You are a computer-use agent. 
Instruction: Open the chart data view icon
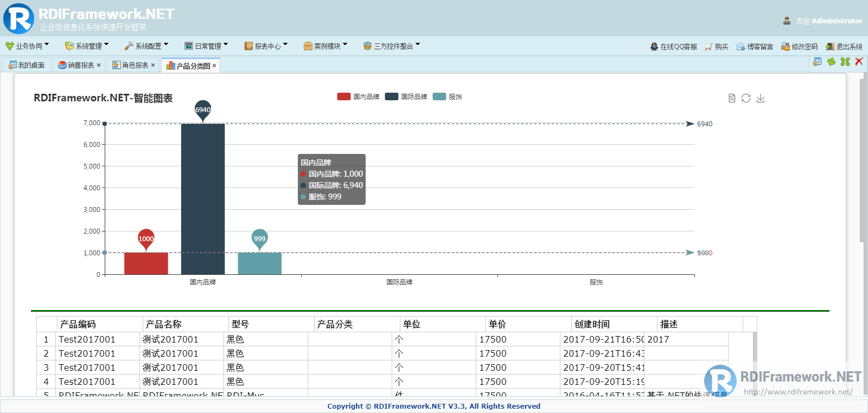732,98
